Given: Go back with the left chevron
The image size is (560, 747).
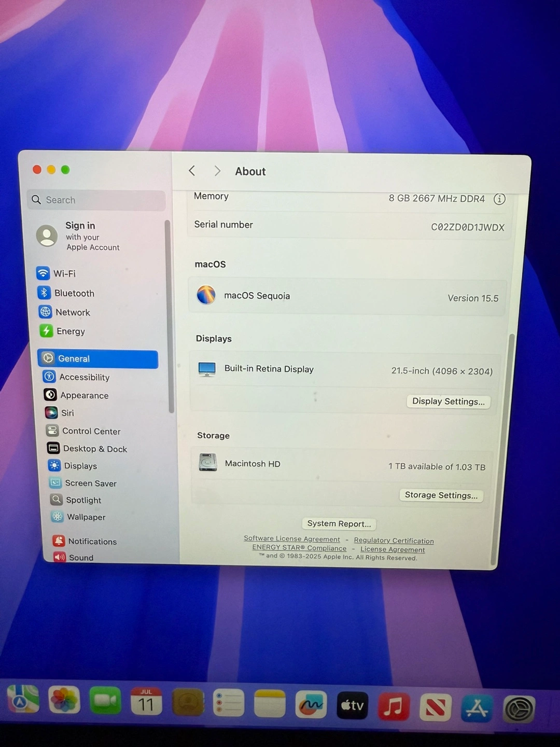Looking at the screenshot, I should pyautogui.click(x=192, y=171).
